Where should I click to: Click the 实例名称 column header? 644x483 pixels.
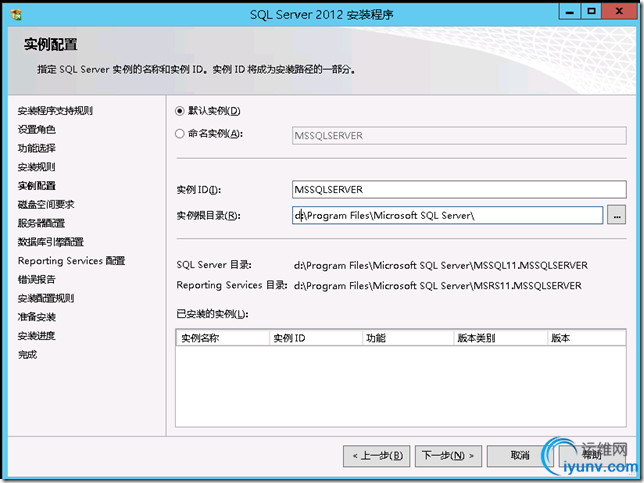pos(223,338)
